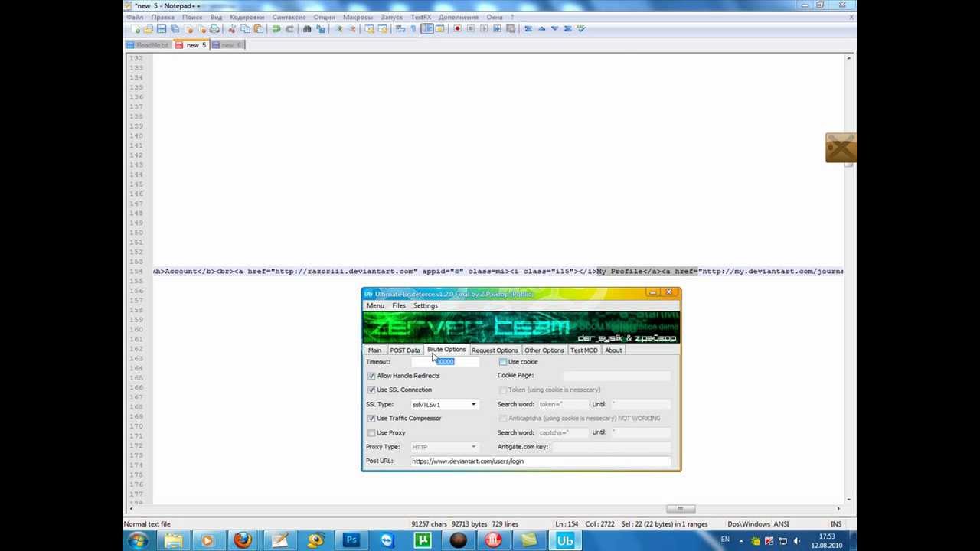Click the Notepad++ scrollbar down arrow
980x551 pixels.
849,499
